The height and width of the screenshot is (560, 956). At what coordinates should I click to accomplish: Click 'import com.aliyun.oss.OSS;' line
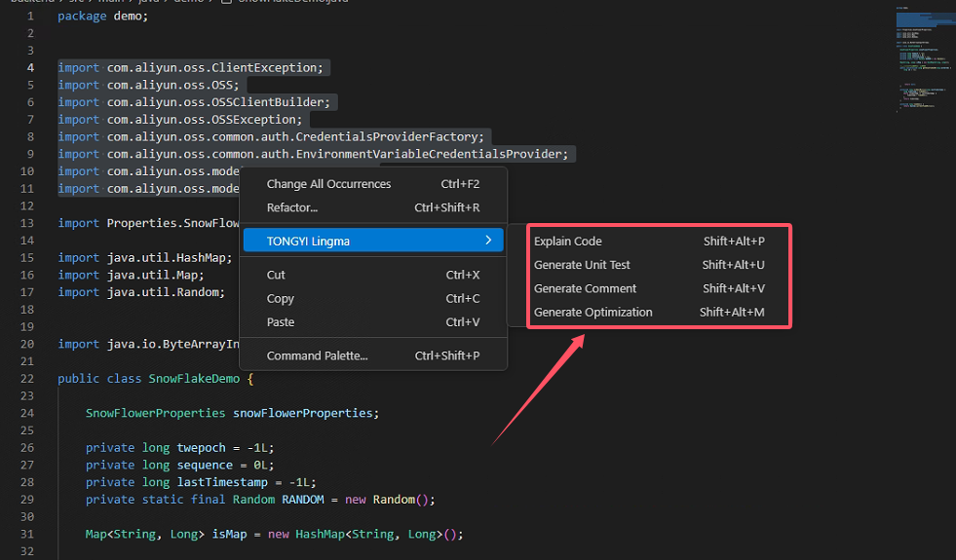pos(149,85)
